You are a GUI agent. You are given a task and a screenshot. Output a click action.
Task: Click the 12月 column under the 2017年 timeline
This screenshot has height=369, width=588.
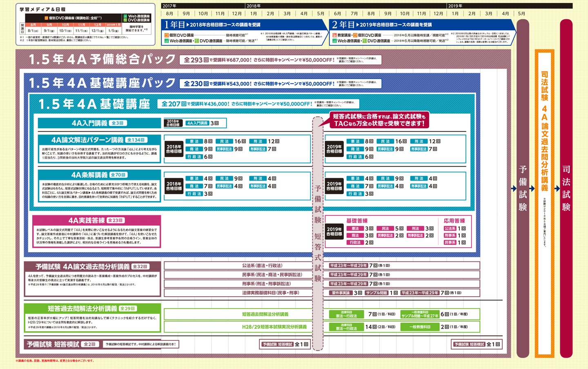236,13
